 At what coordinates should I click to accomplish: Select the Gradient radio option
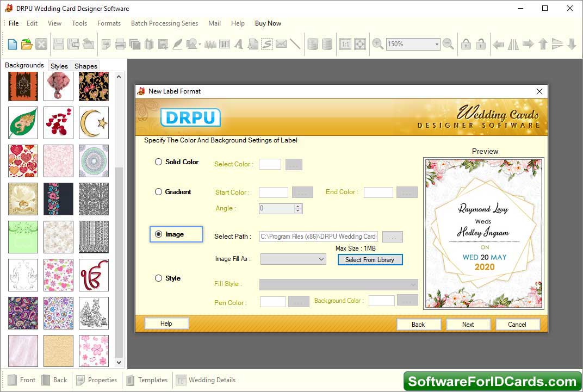(158, 192)
